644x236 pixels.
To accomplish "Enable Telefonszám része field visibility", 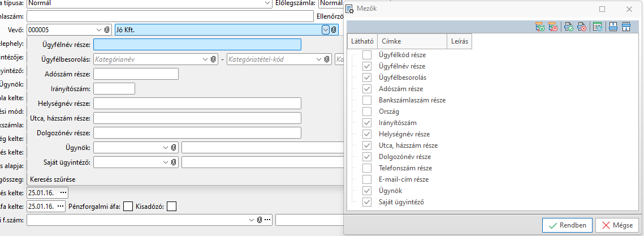I will (x=367, y=168).
